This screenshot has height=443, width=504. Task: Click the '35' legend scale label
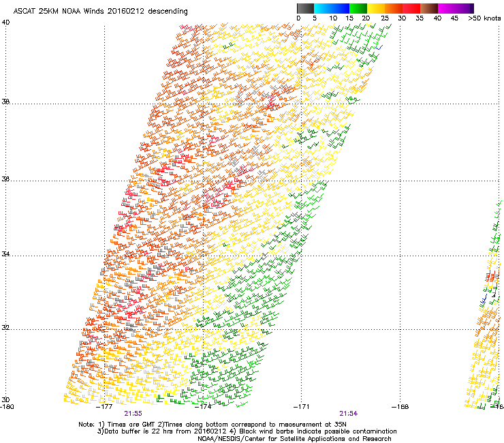pos(420,18)
